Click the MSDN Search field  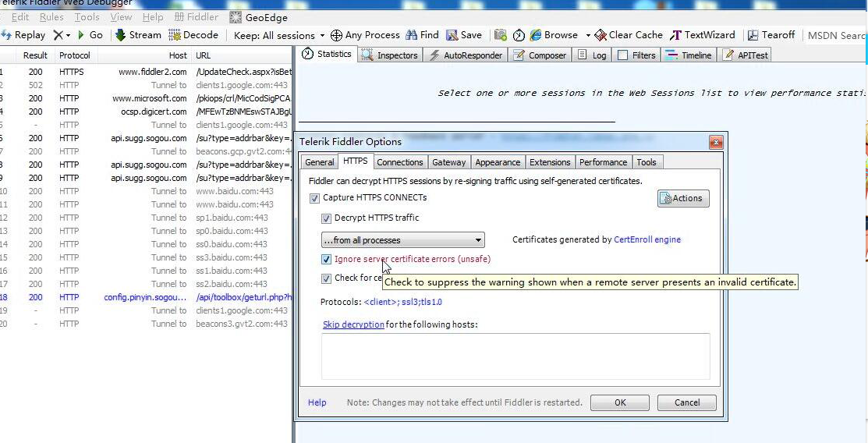pyautogui.click(x=836, y=35)
